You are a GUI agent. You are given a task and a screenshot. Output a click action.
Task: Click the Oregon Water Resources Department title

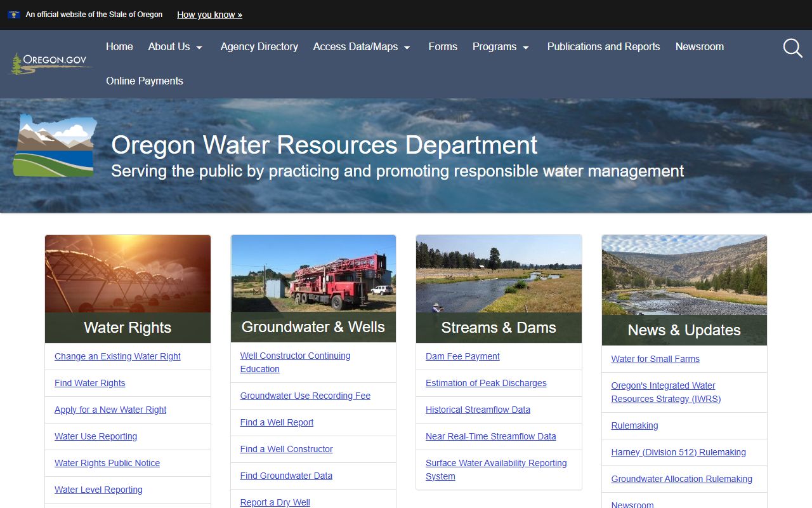click(324, 145)
